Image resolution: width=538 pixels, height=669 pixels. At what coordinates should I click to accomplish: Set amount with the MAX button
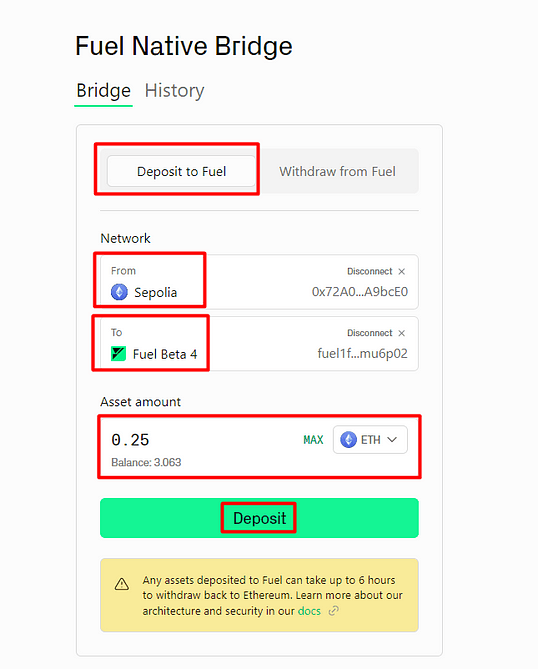coord(313,440)
